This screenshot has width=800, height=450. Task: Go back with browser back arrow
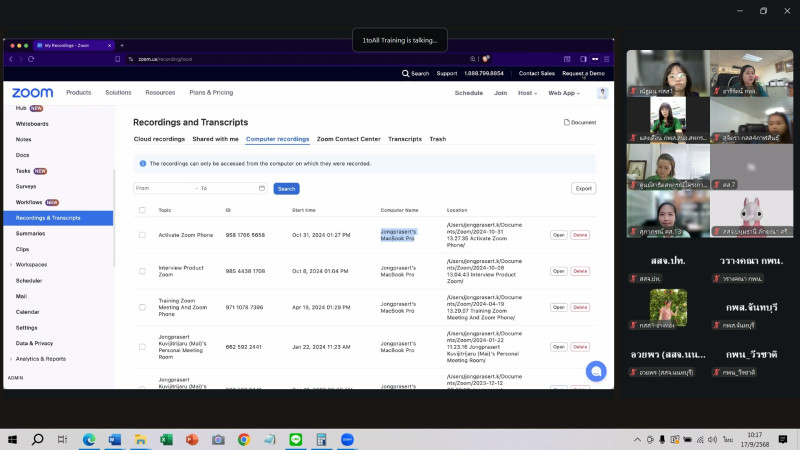coord(11,59)
